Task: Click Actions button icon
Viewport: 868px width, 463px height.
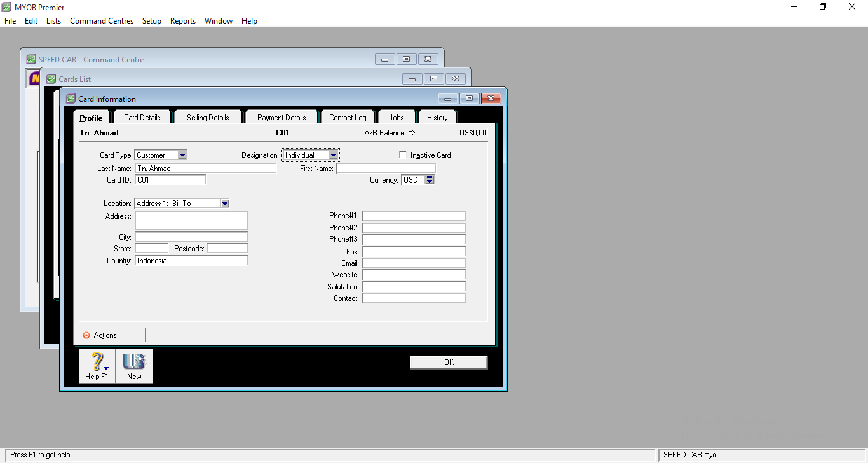Action: tap(86, 335)
